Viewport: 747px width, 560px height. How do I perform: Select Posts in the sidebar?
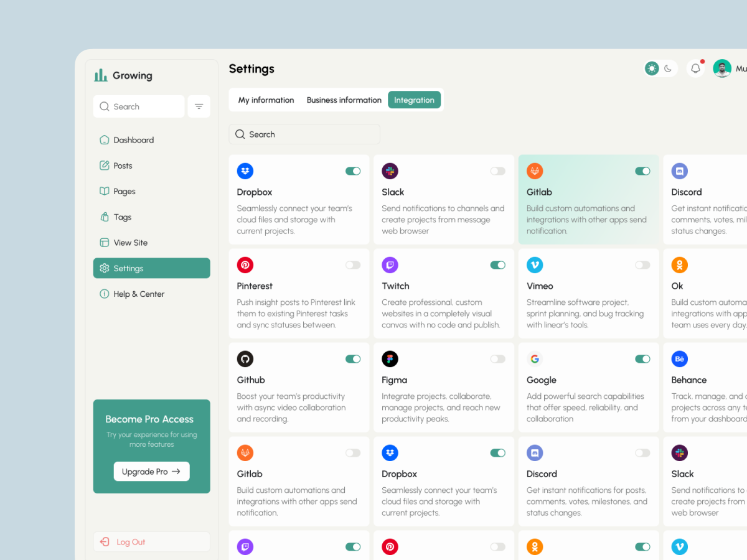pos(123,166)
